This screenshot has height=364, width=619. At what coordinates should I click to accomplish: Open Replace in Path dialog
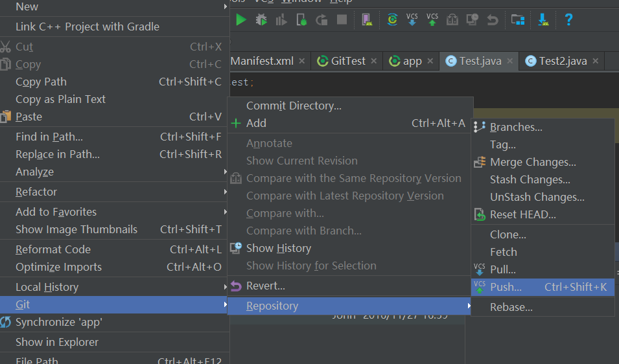115,154
